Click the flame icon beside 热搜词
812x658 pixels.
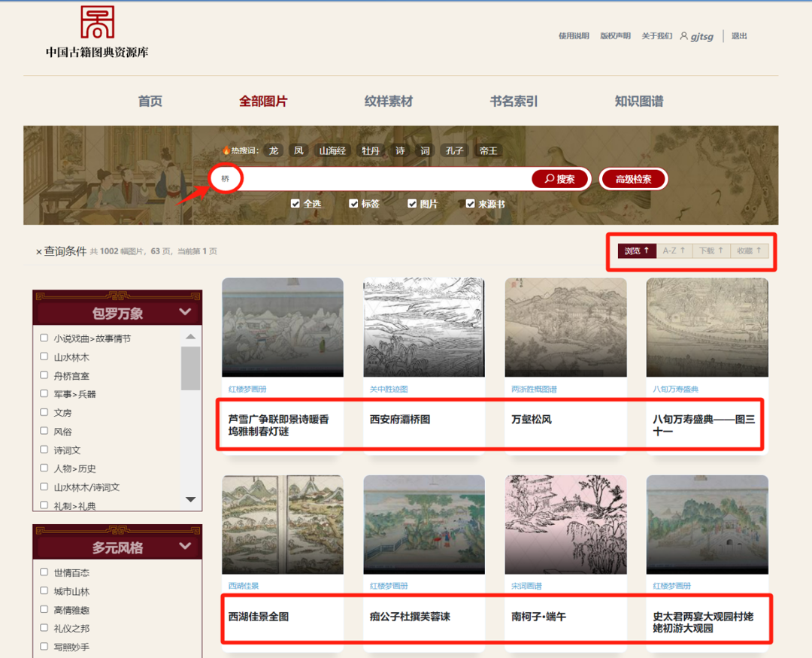226,150
